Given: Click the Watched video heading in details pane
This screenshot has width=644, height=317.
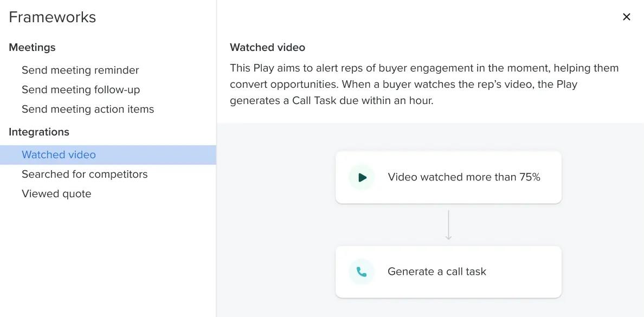Looking at the screenshot, I should pos(267,47).
